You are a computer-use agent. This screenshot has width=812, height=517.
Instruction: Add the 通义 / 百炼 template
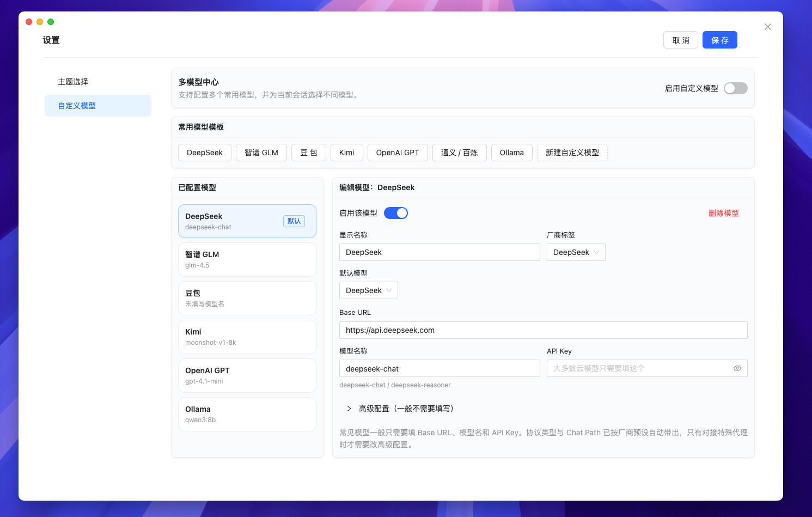pos(460,153)
